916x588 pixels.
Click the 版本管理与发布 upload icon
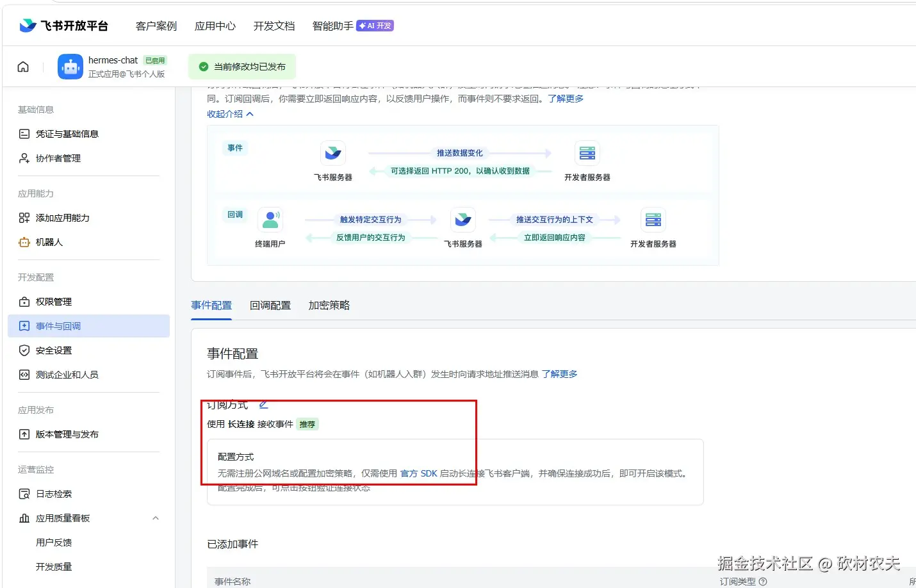click(24, 434)
